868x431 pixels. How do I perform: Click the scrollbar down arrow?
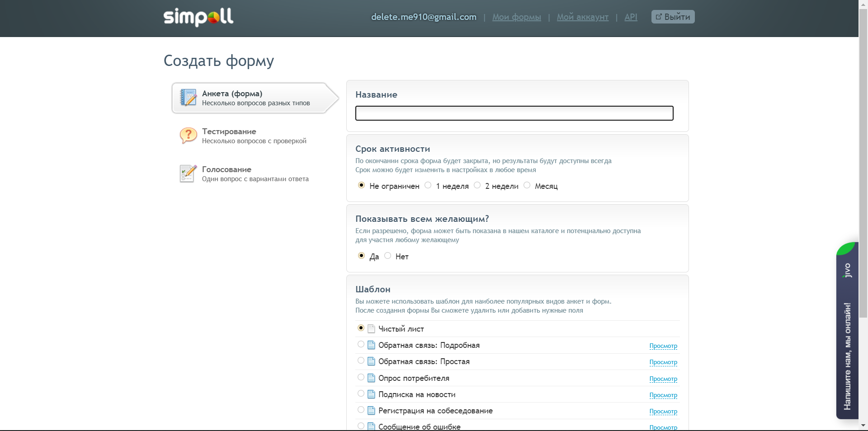coord(863,425)
